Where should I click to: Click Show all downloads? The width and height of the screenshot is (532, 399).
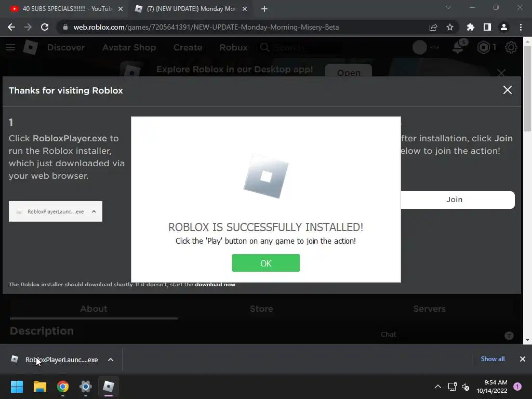tap(493, 359)
